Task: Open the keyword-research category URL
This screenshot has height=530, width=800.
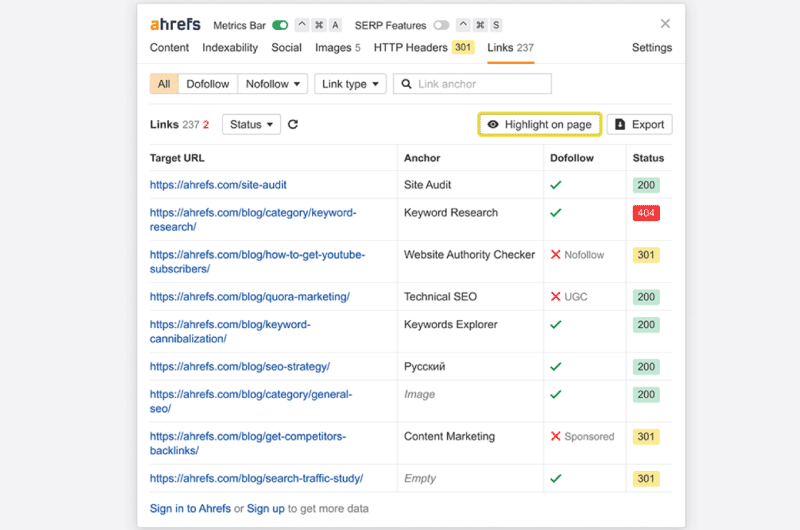Action: [253, 220]
